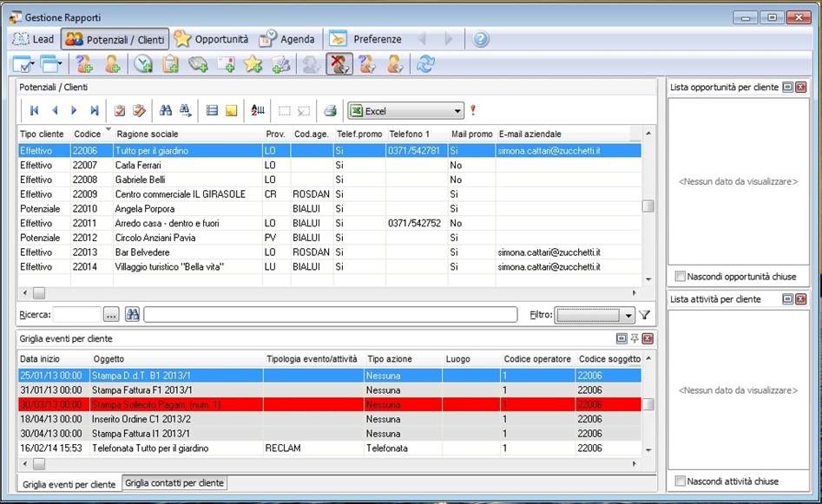The height and width of the screenshot is (504, 822).
Task: Close Lista opportunità per cliente panel
Action: tap(800, 88)
